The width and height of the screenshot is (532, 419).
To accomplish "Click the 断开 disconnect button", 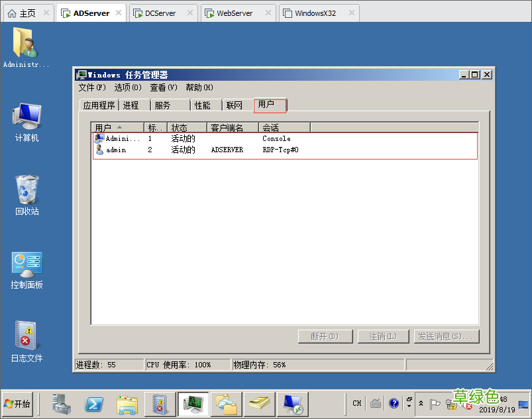I will pyautogui.click(x=325, y=336).
